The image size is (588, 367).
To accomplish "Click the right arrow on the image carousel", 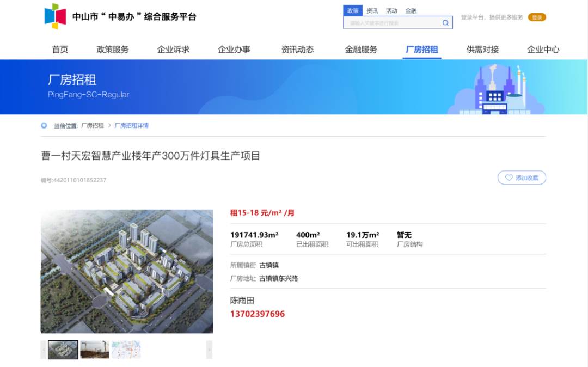I will [x=209, y=350].
